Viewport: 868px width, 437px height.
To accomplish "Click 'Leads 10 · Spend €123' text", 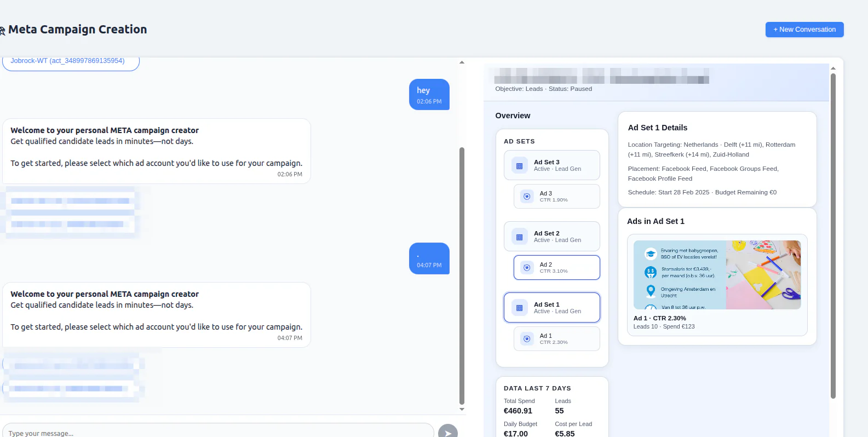I will [x=664, y=326].
